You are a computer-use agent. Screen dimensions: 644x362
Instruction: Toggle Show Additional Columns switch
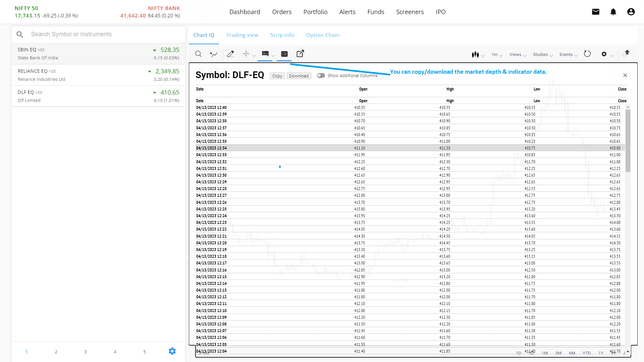(x=321, y=76)
